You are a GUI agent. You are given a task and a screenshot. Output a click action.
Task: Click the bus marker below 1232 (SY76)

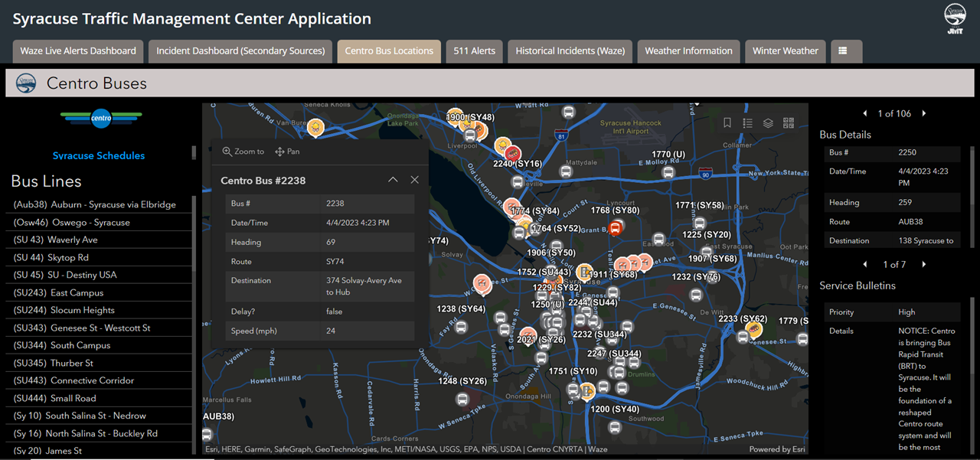(x=697, y=295)
